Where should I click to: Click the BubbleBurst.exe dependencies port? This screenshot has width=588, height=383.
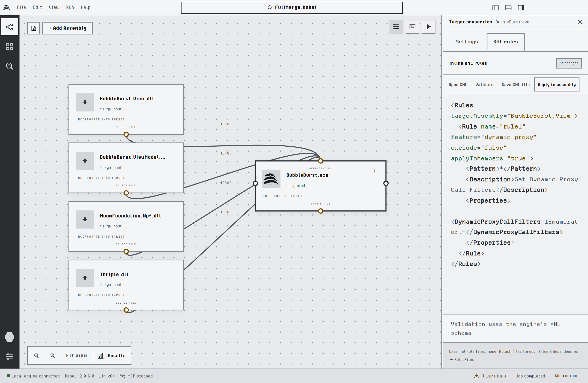[320, 161]
